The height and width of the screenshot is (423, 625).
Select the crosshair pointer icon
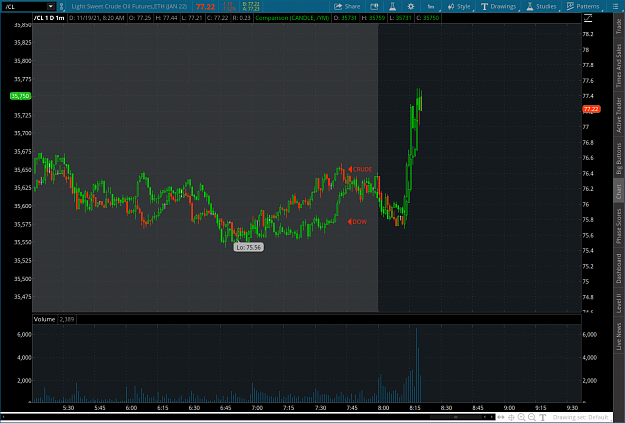[x=511, y=417]
